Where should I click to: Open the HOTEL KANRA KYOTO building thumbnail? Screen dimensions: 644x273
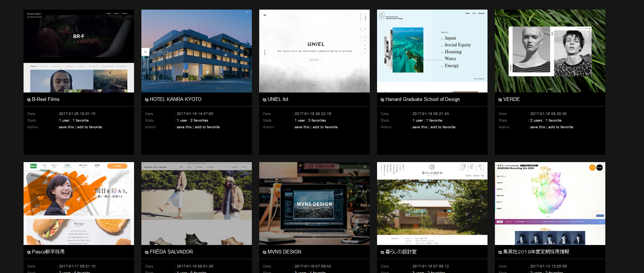(x=197, y=51)
